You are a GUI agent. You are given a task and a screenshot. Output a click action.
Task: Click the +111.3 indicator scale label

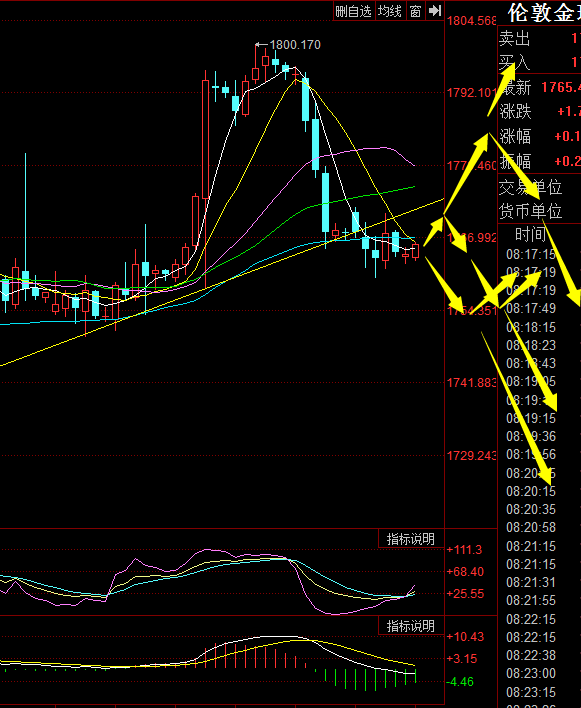(464, 550)
